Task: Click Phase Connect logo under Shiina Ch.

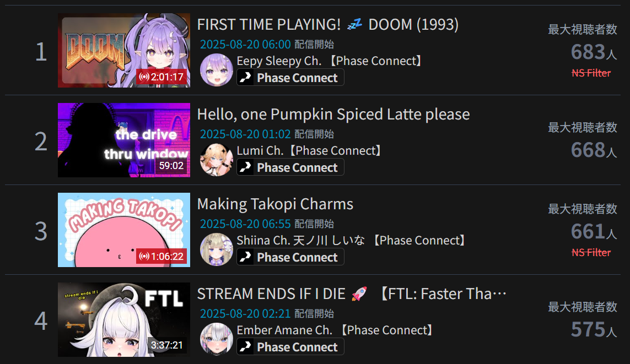Action: (x=290, y=257)
